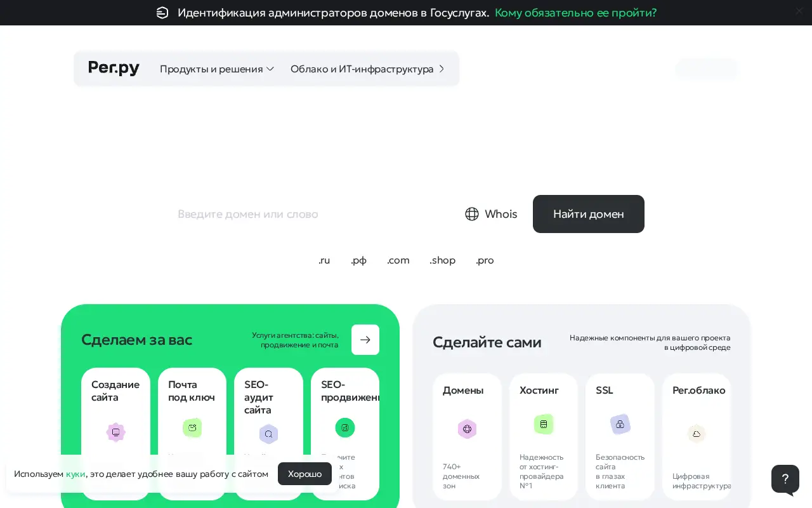
Task: Click the Хостинг card title
Action: [x=539, y=391]
